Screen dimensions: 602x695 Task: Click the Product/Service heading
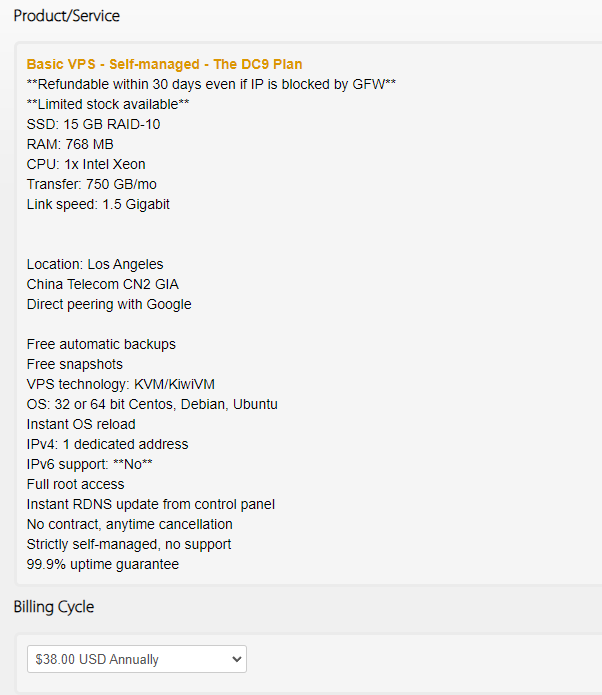pyautogui.click(x=66, y=16)
